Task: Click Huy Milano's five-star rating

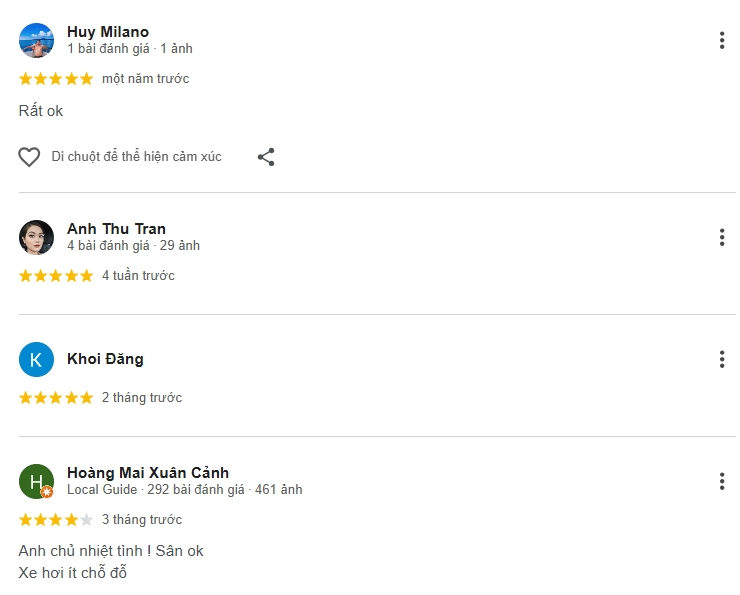Action: tap(56, 79)
